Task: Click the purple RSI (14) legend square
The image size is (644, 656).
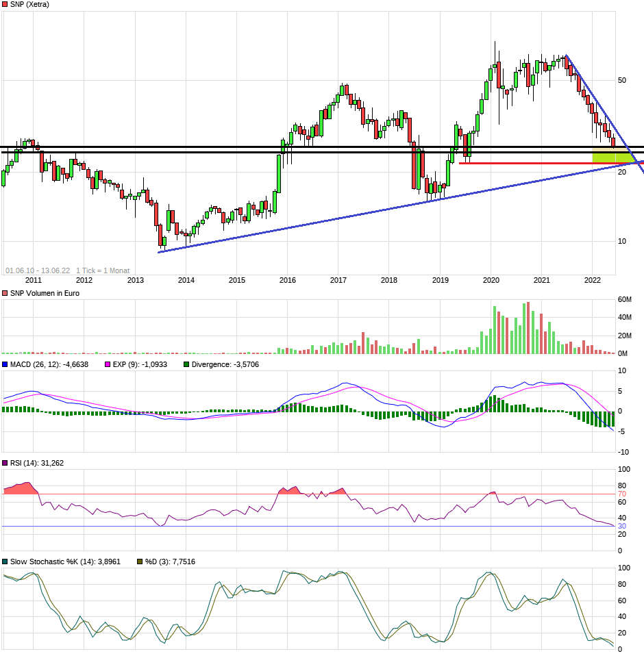Action: [x=5, y=464]
